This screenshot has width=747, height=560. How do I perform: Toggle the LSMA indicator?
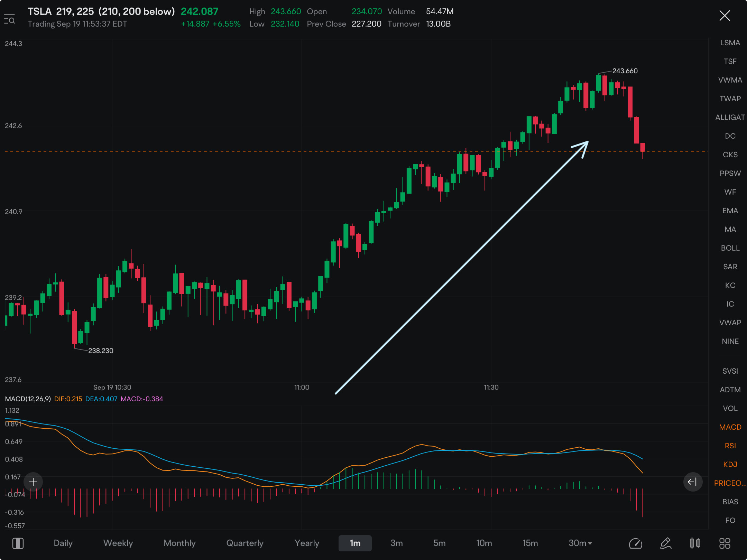730,43
